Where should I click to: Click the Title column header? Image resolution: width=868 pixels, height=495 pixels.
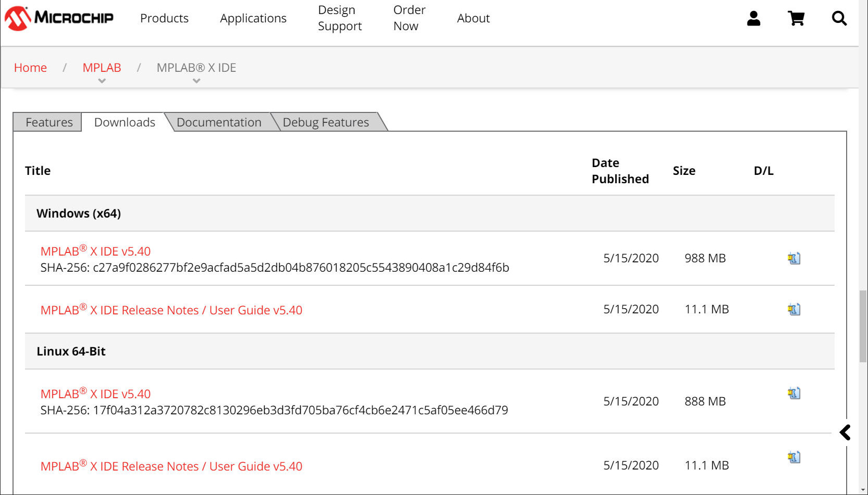[38, 171]
